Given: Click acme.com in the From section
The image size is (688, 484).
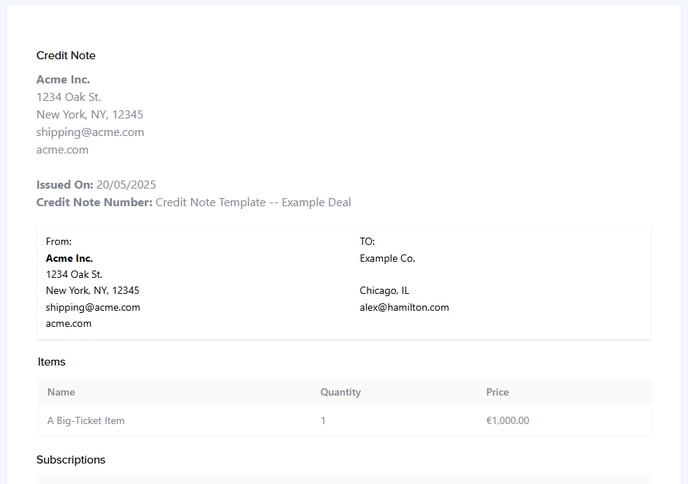Looking at the screenshot, I should (x=69, y=324).
